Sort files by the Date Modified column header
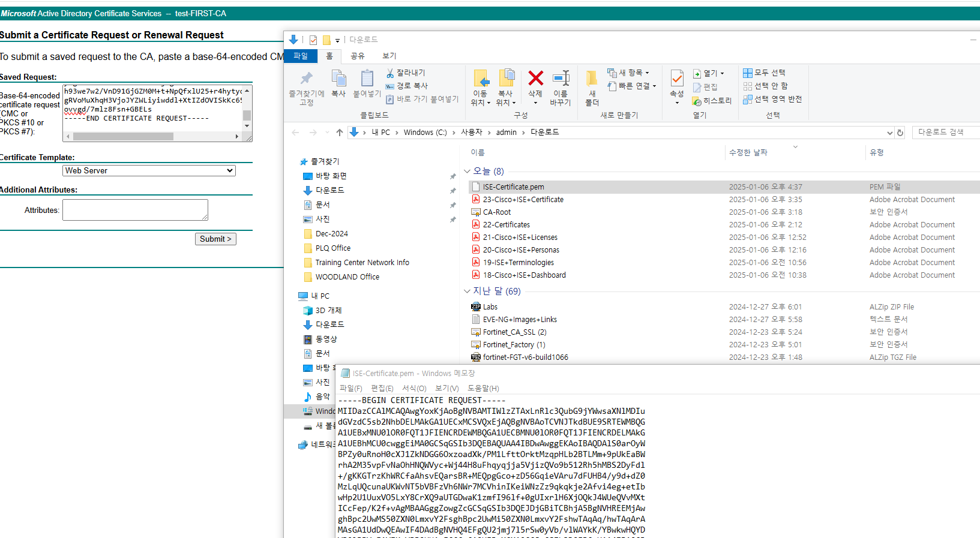 click(748, 153)
